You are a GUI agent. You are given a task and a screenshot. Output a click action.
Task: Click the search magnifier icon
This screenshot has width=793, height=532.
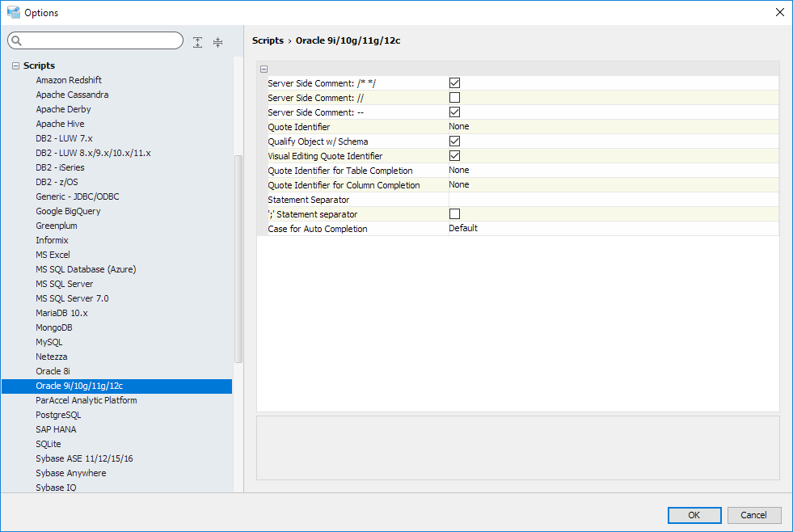click(17, 41)
